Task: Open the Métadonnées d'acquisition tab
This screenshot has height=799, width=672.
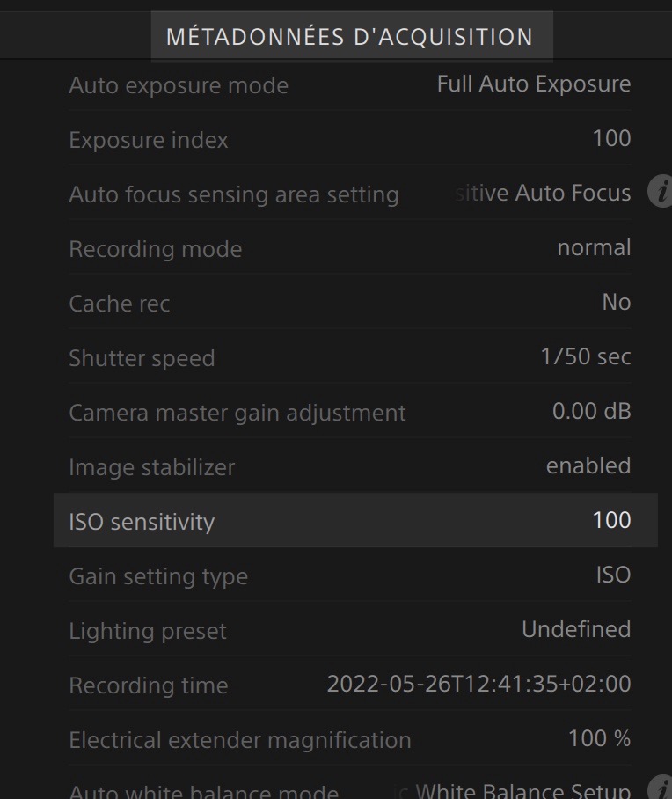Action: pyautogui.click(x=350, y=37)
